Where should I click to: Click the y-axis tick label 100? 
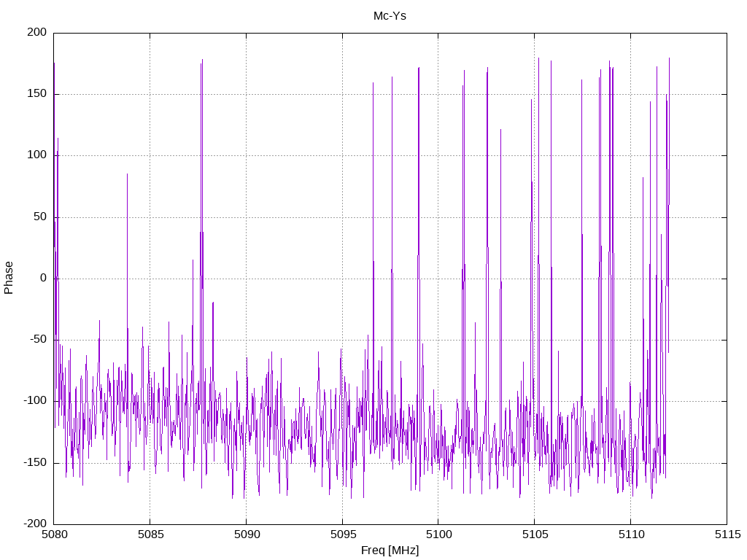pos(37,155)
